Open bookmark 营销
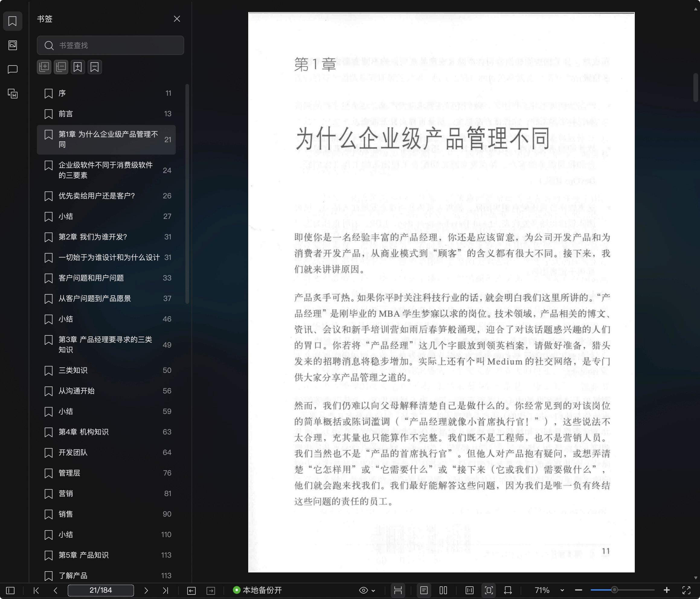Viewport: 700px width, 599px height. (106, 494)
